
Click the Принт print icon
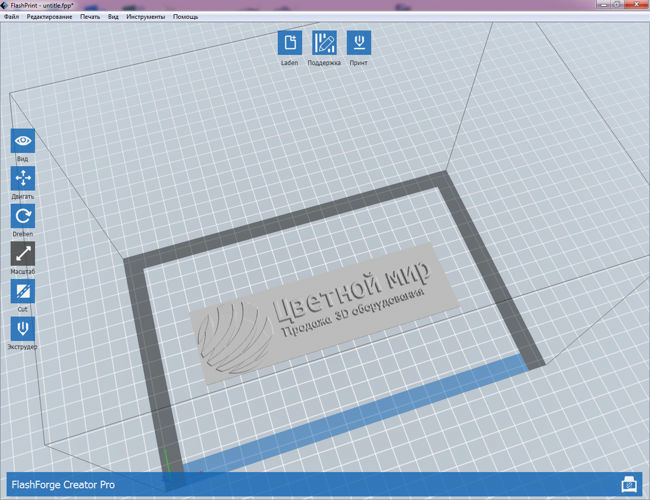[x=359, y=42]
